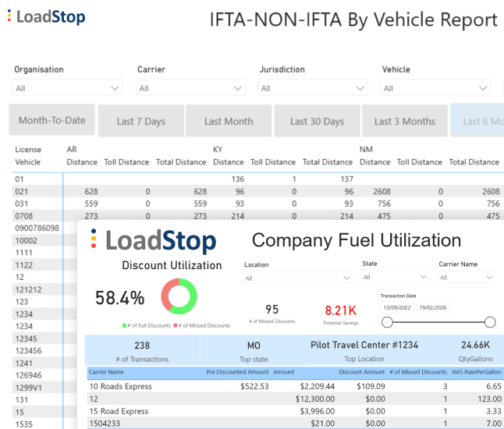Open the Carrier dropdown in IFTA report
The width and height of the screenshot is (504, 429).
190,88
